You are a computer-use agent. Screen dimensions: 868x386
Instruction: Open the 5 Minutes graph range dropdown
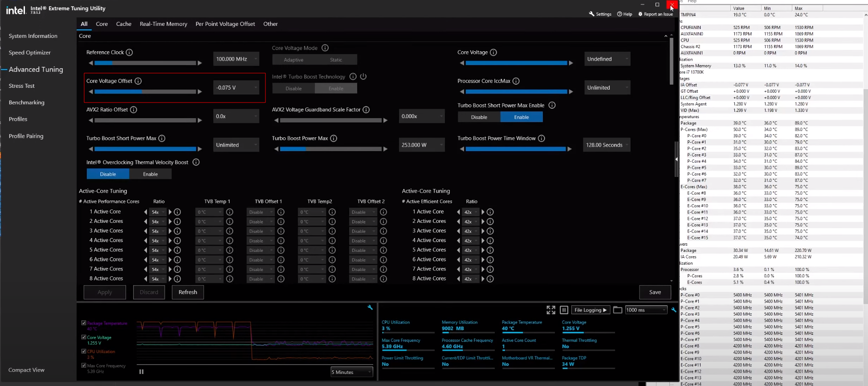[352, 372]
